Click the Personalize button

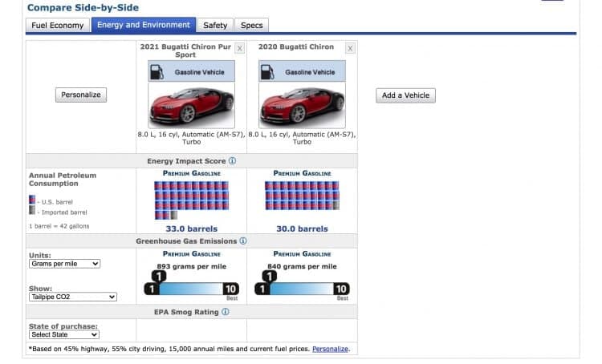click(x=82, y=95)
